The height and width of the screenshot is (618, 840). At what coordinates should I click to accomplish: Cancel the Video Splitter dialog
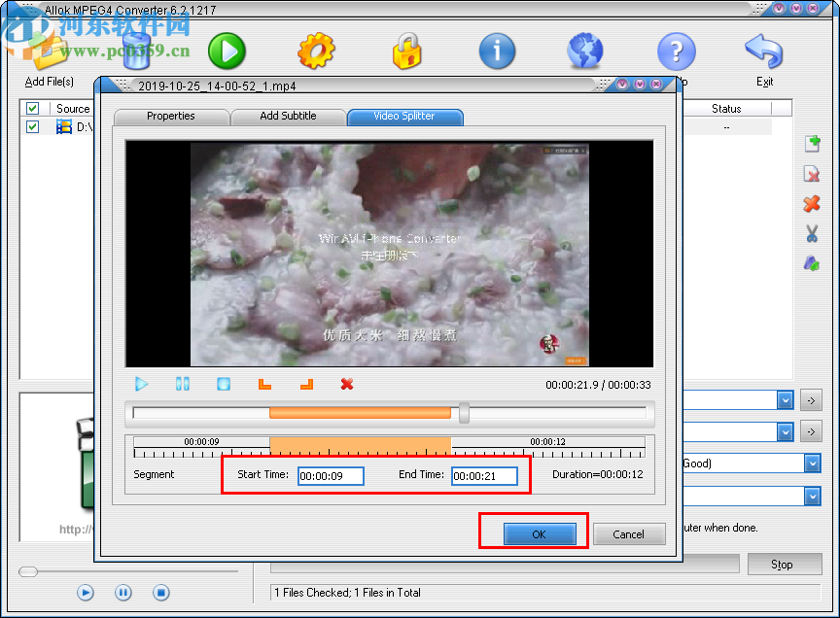tap(629, 533)
